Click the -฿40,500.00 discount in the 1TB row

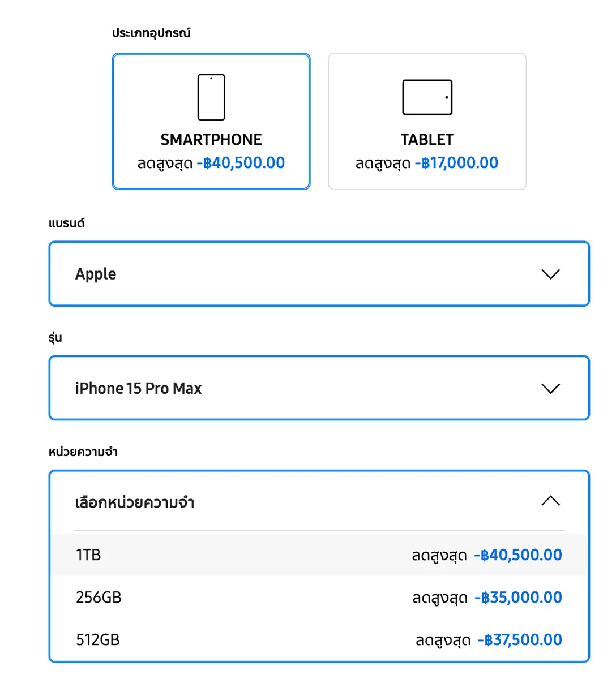tap(518, 555)
